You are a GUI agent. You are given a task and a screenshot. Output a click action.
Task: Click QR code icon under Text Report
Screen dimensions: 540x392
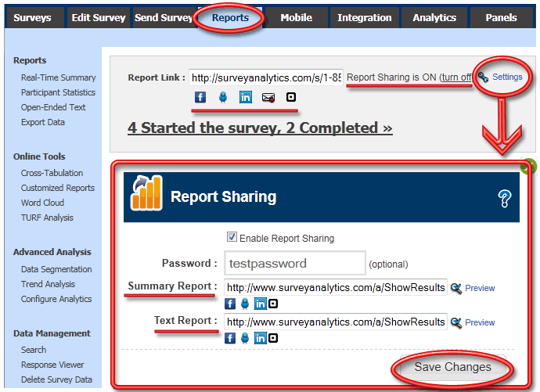(273, 338)
